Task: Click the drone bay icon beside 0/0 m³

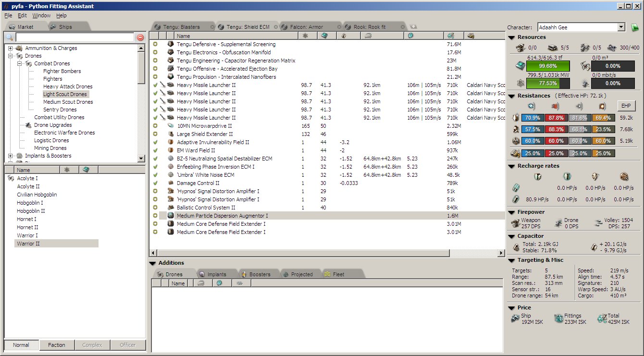Action: click(585, 66)
